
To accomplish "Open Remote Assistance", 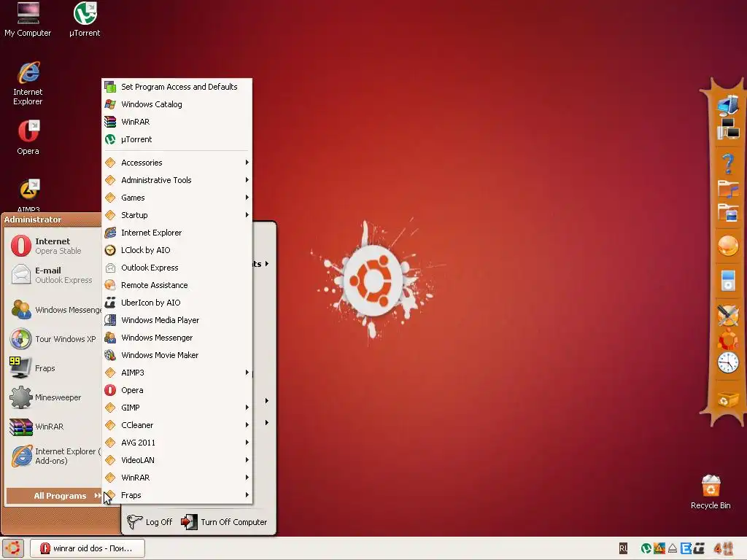I will [x=177, y=285].
